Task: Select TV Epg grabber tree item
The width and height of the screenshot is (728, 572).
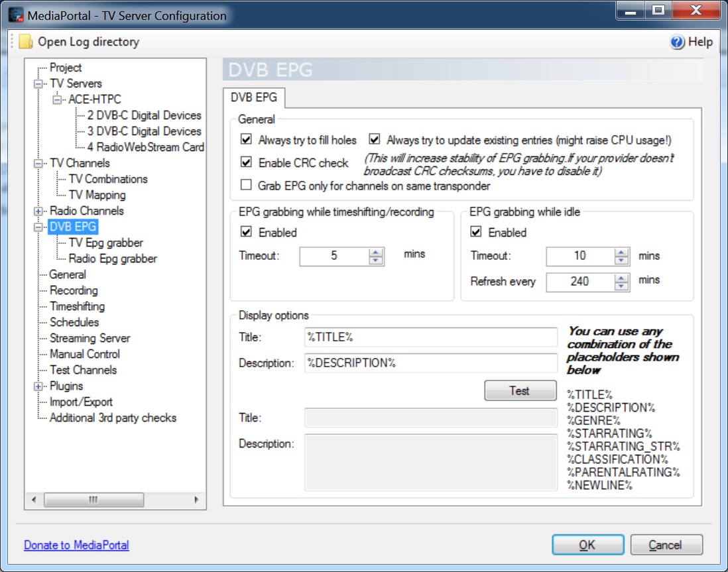Action: 106,243
